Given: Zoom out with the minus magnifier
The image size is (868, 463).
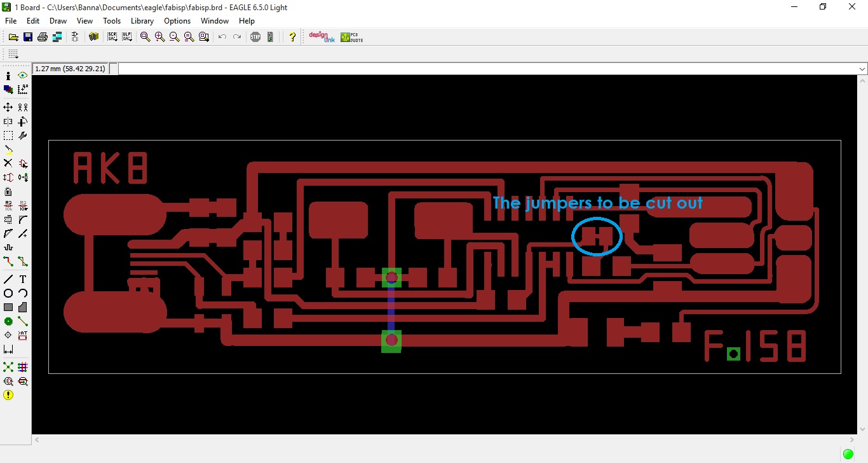Looking at the screenshot, I should pos(175,37).
